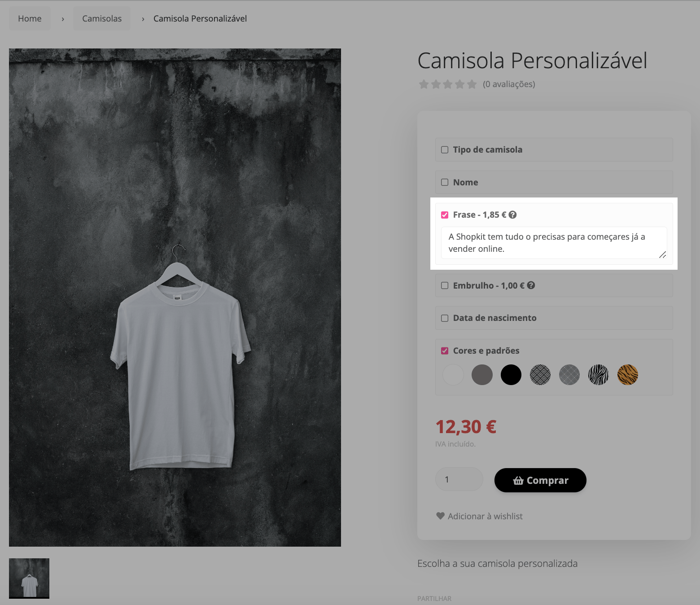Click the heart wishlist icon
Screen dimensions: 700x605
click(x=440, y=516)
